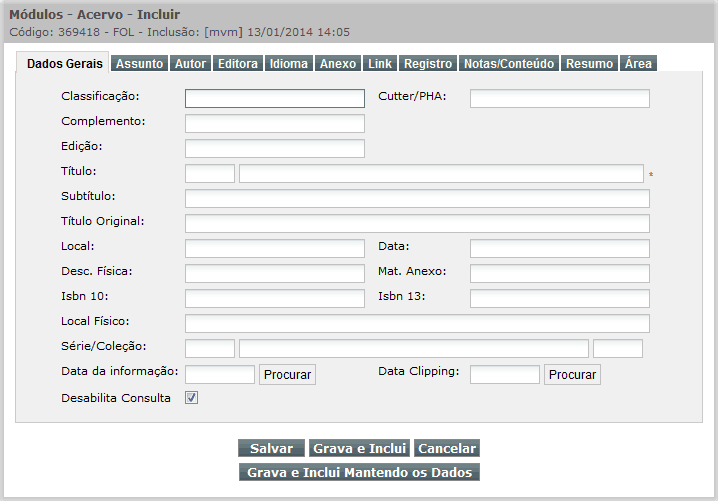Open the Anexo tab
Viewport: 718px width, 501px height.
point(338,63)
